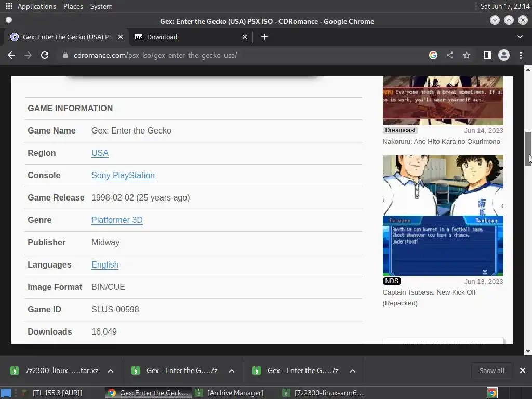Open the Nakoruru screenshot thumbnail

click(443, 101)
